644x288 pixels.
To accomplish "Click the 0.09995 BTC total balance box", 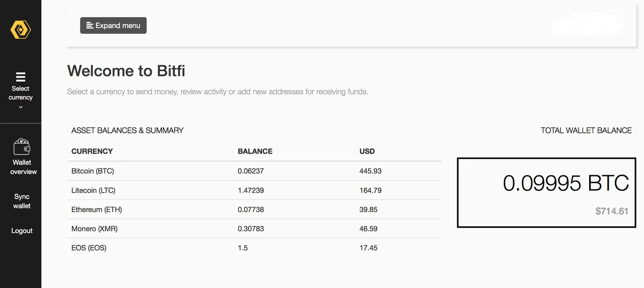I will (546, 192).
